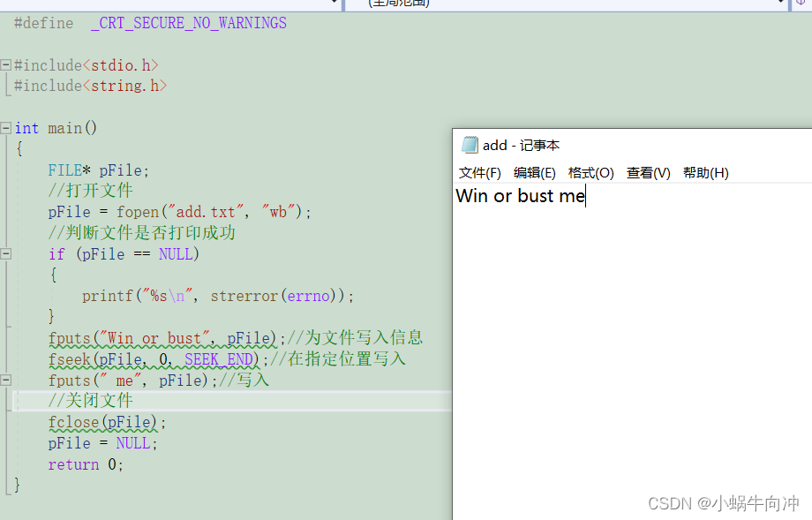Collapse the if (pFile == NULL) block
This screenshot has width=812, height=520.
point(6,254)
